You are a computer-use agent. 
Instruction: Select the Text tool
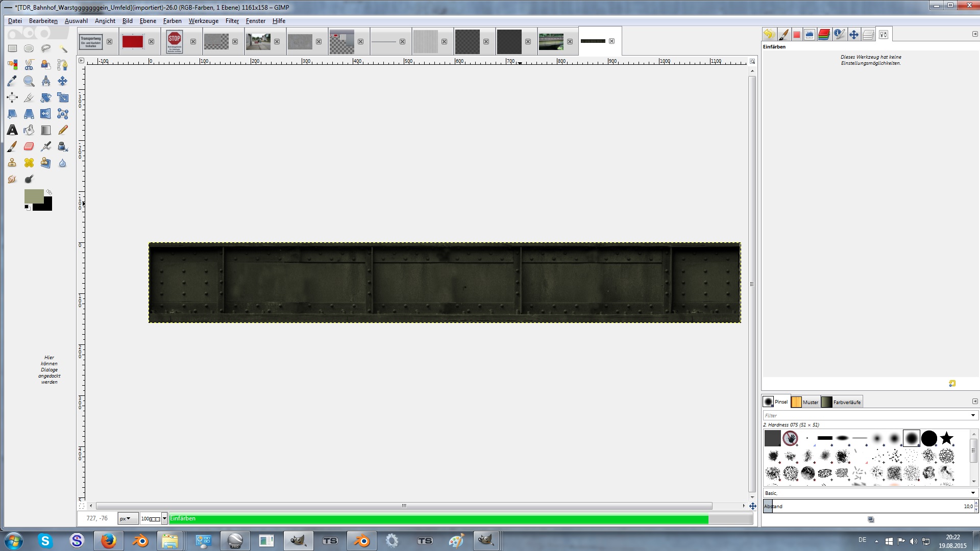pos(12,130)
